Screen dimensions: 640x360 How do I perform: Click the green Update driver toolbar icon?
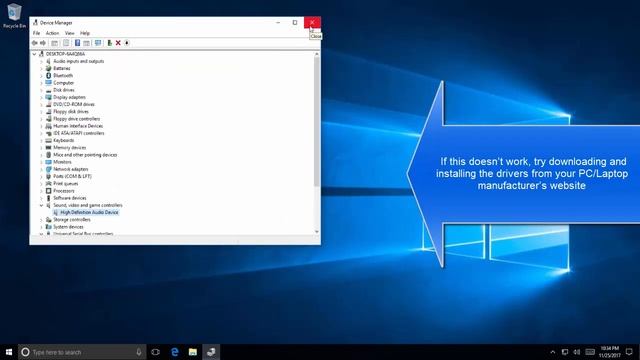click(109, 43)
